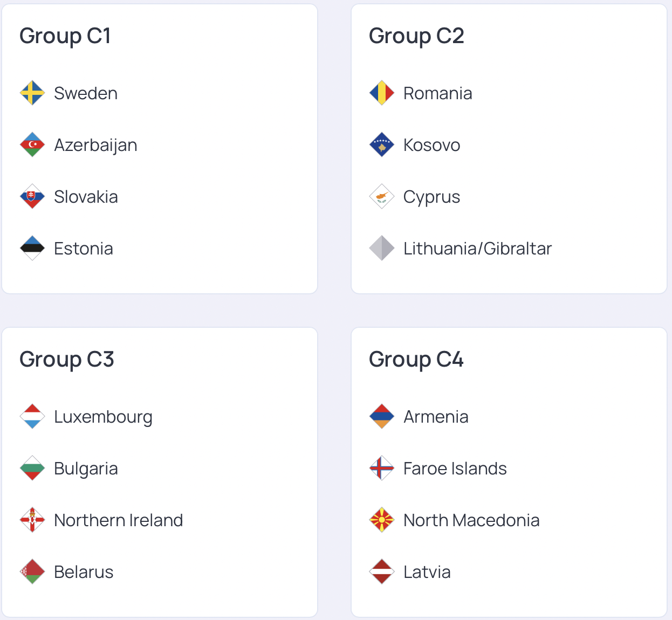Viewport: 672px width, 620px height.
Task: Open the Estonia team link
Action: (x=84, y=249)
